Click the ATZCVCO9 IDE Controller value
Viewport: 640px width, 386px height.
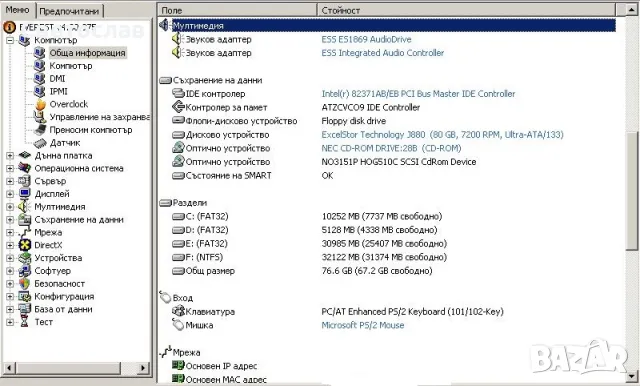tap(370, 107)
